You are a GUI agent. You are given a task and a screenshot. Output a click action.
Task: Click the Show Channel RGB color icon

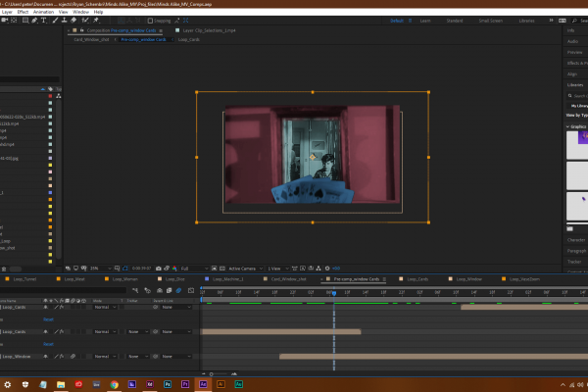pyautogui.click(x=174, y=269)
